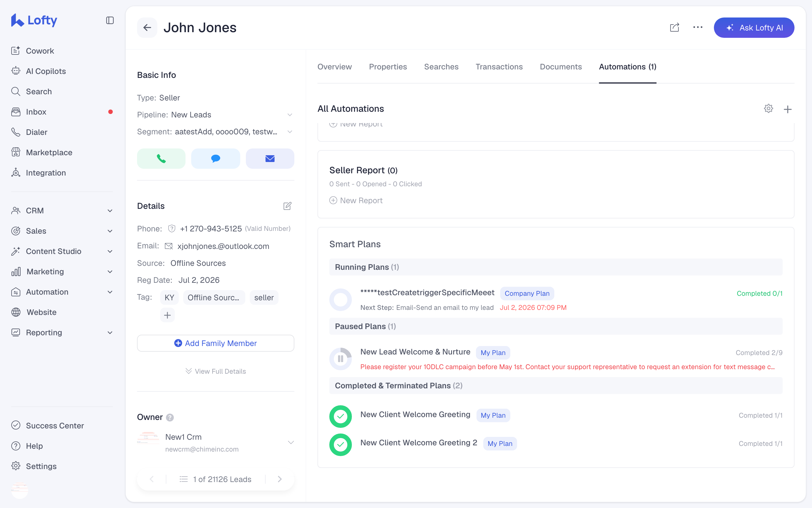Click Owner help question mark icon

pyautogui.click(x=170, y=417)
